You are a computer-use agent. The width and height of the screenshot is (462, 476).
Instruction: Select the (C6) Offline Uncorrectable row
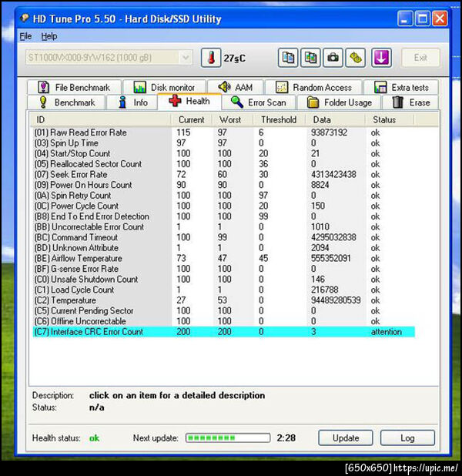[x=224, y=321]
